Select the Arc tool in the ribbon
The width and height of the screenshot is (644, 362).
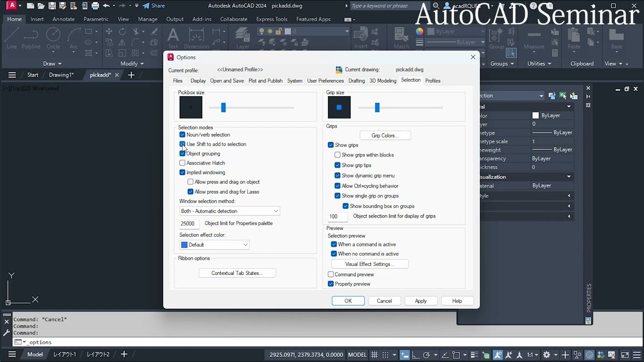[73, 38]
